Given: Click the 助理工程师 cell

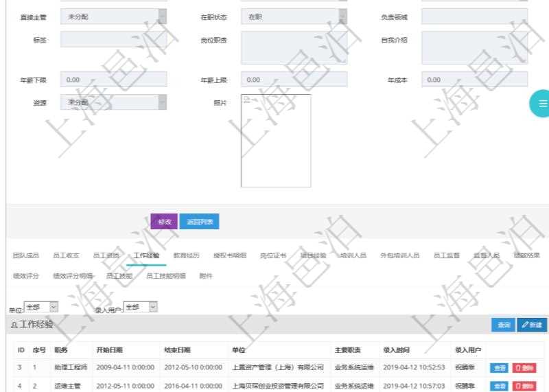Looking at the screenshot, I should [x=71, y=367].
